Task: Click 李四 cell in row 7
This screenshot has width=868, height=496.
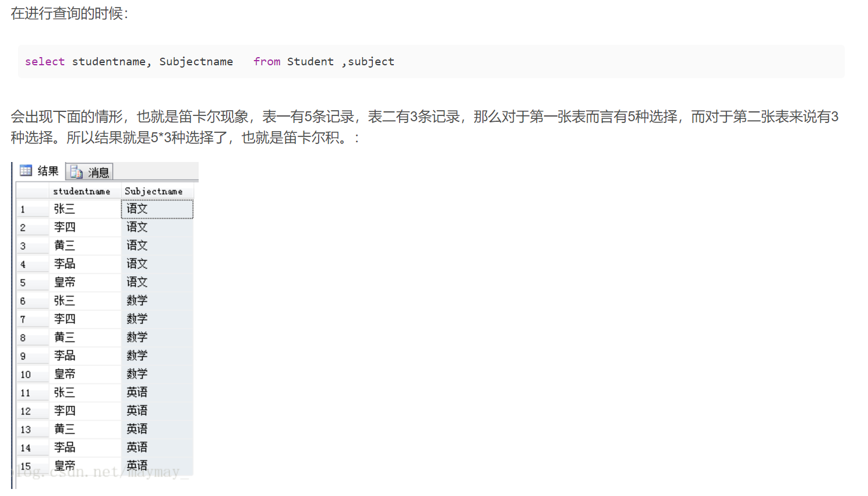Action: click(84, 319)
